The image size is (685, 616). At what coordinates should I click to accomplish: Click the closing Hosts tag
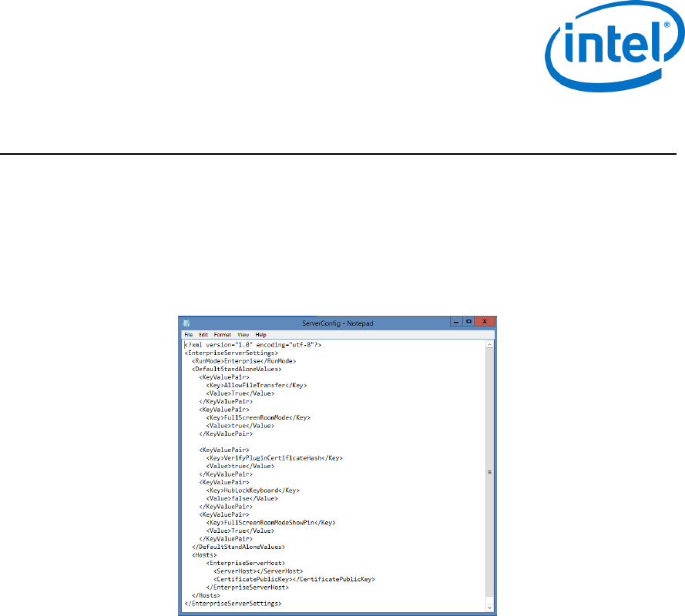click(206, 595)
